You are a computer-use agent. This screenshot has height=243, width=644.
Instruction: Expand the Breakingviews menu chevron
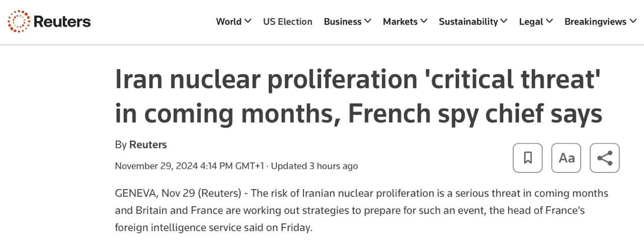632,21
